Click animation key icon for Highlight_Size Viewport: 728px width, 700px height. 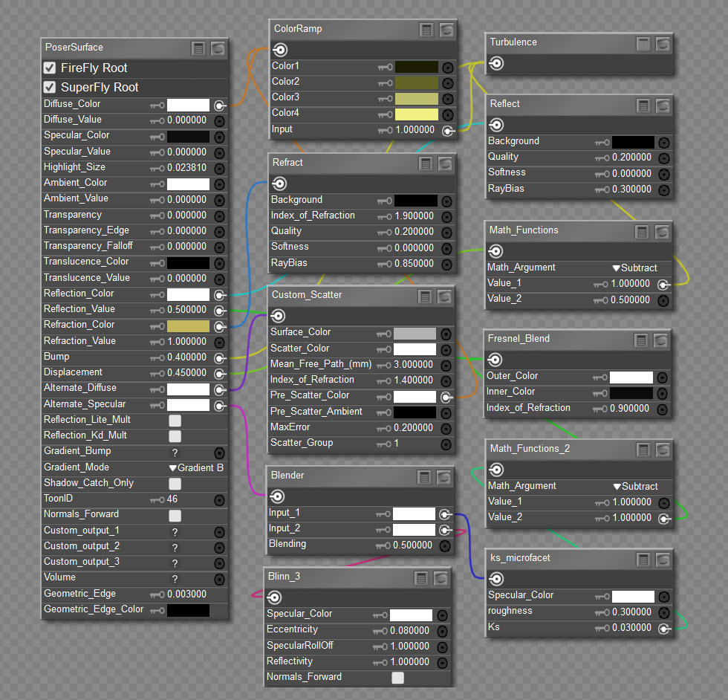[x=157, y=168]
